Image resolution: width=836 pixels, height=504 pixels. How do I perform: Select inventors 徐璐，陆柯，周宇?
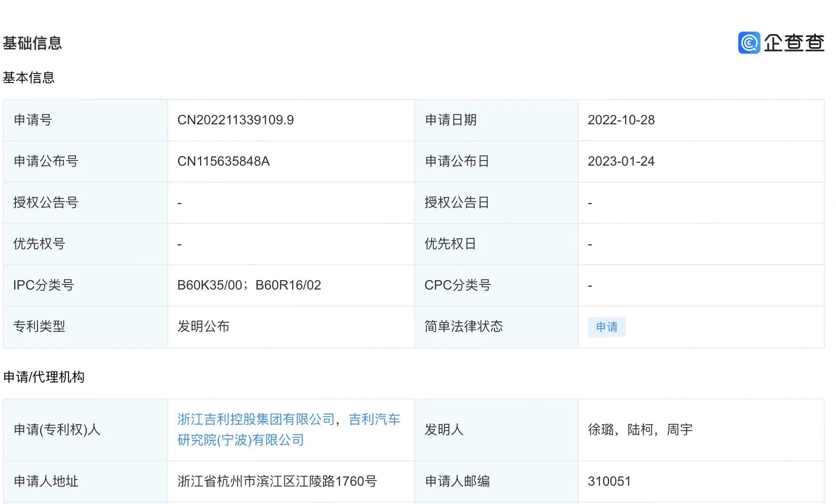pos(640,430)
